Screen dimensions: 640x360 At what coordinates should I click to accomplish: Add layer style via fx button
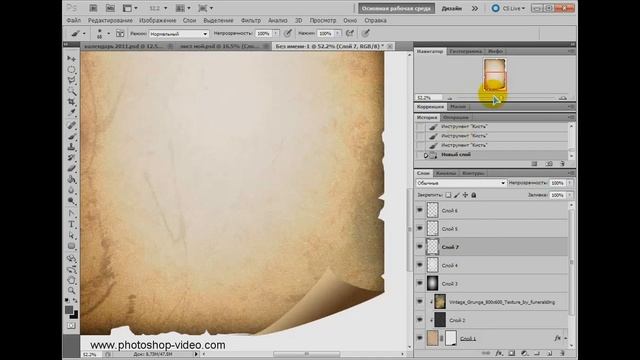click(x=499, y=353)
